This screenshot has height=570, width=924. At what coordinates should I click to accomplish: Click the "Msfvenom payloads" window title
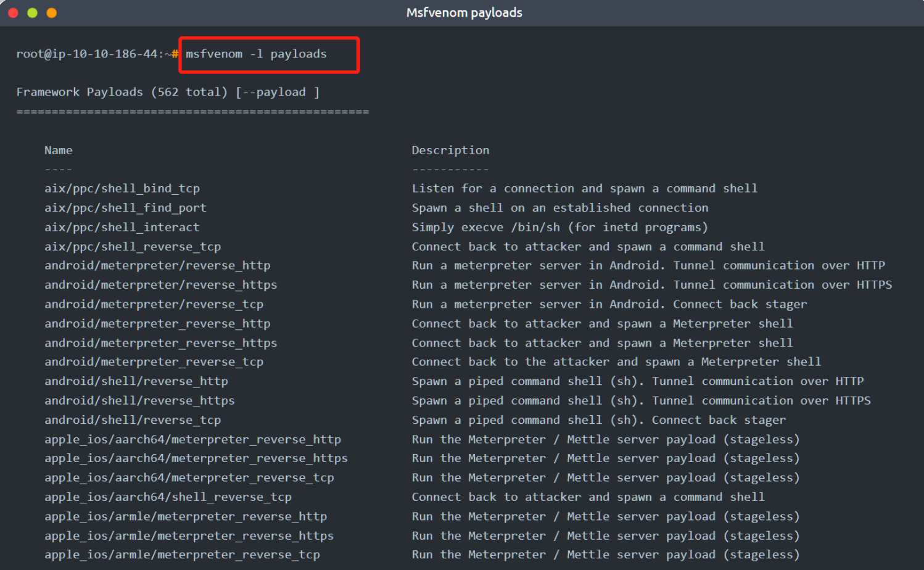tap(464, 13)
